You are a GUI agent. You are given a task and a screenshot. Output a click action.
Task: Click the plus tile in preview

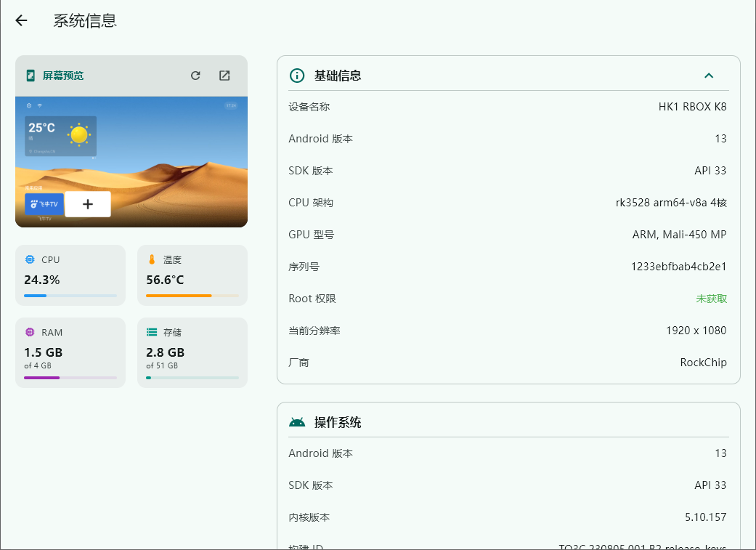[x=88, y=204]
